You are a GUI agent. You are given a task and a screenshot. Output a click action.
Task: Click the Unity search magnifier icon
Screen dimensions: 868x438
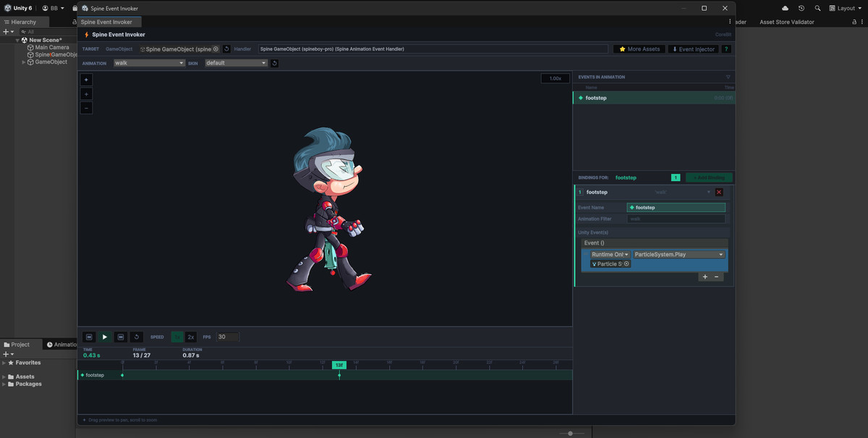click(x=817, y=8)
